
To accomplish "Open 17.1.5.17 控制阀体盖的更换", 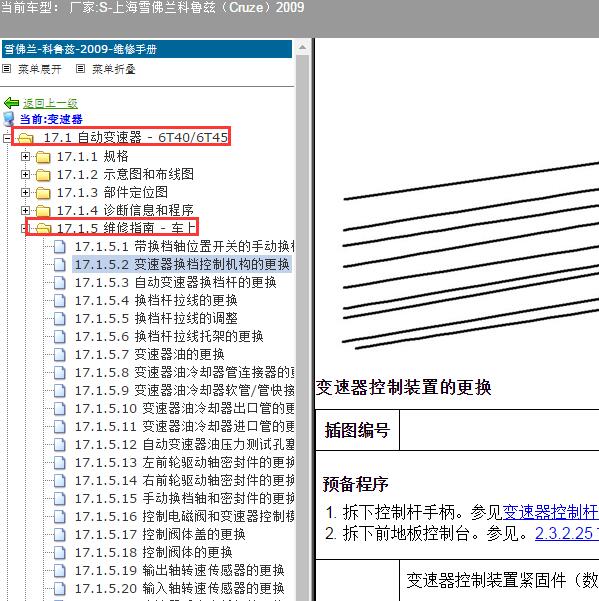I will (160, 535).
